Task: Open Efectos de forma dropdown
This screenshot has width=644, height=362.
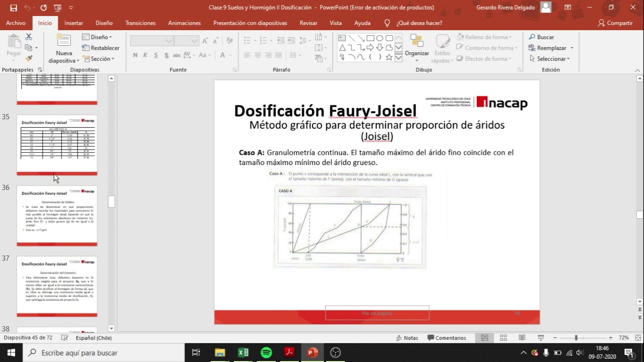Action: [x=484, y=58]
